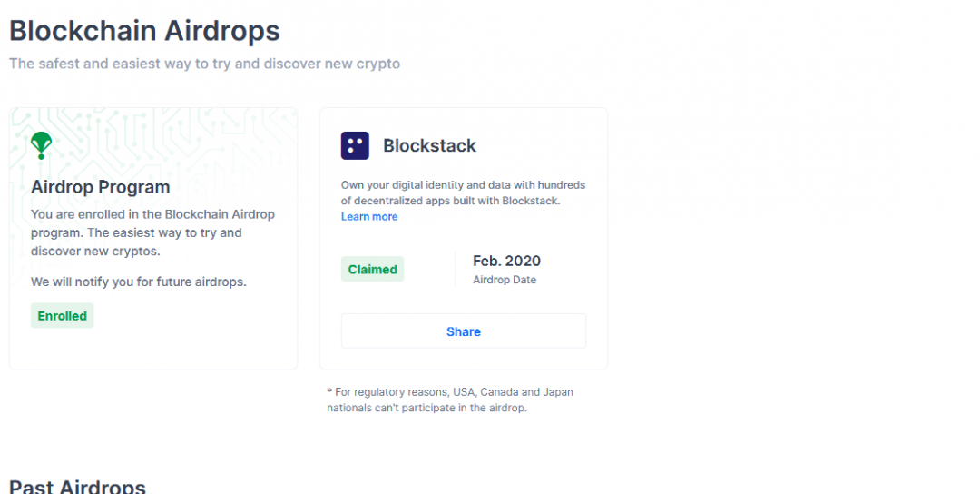
Task: Click empty space below the Enrolled badge
Action: (x=152, y=350)
